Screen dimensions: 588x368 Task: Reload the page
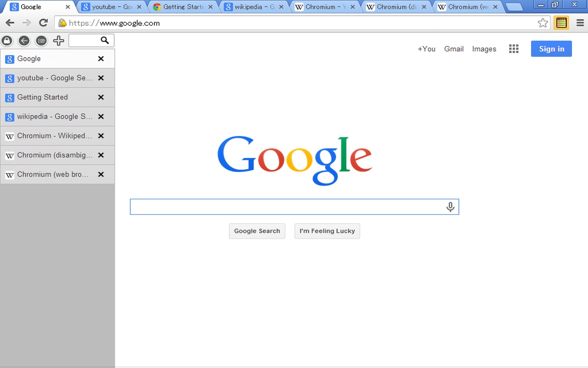pos(43,23)
